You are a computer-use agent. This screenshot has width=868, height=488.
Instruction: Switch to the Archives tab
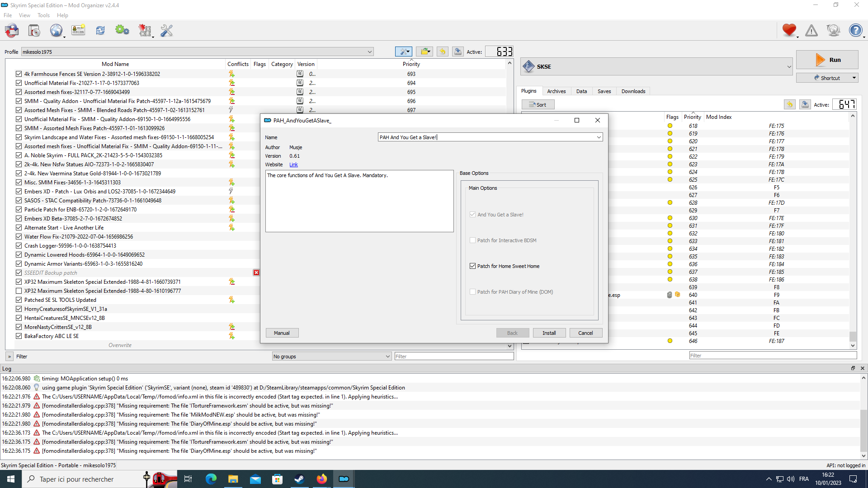[556, 91]
